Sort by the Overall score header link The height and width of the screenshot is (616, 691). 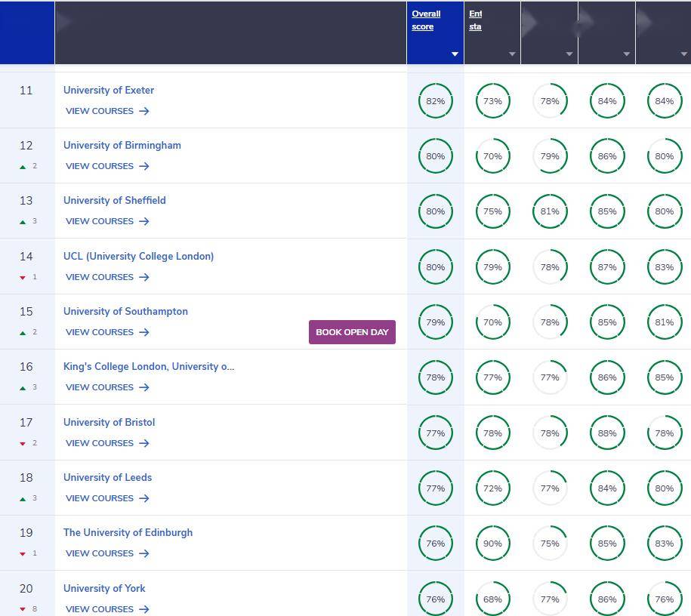(426, 20)
